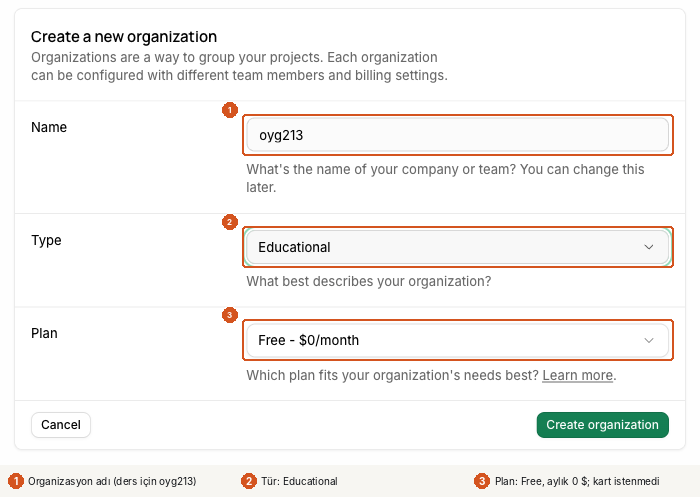Open the Type dropdown showing Educational
The image size is (700, 497).
[458, 247]
